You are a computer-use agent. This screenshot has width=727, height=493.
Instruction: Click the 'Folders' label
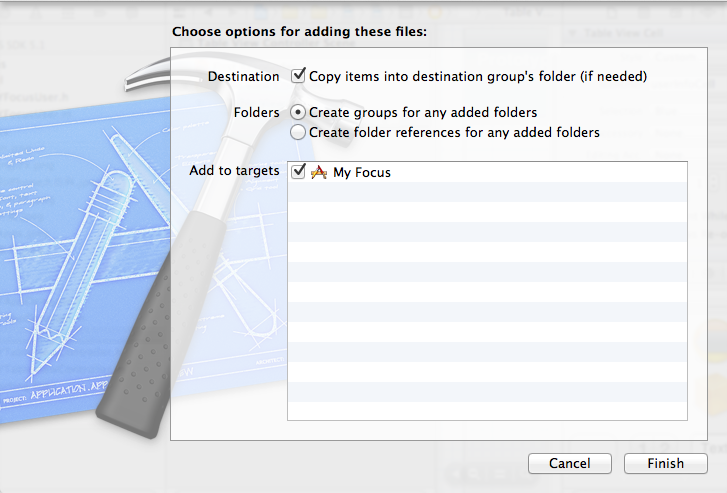(x=256, y=113)
